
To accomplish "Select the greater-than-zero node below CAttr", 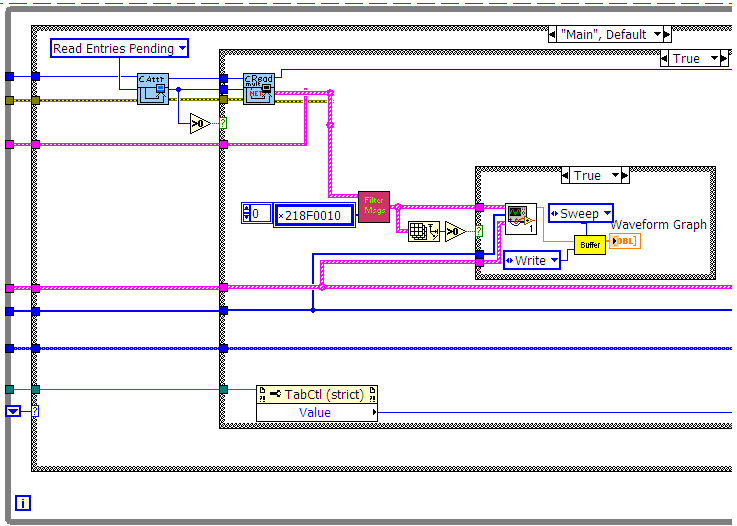I will click(200, 124).
